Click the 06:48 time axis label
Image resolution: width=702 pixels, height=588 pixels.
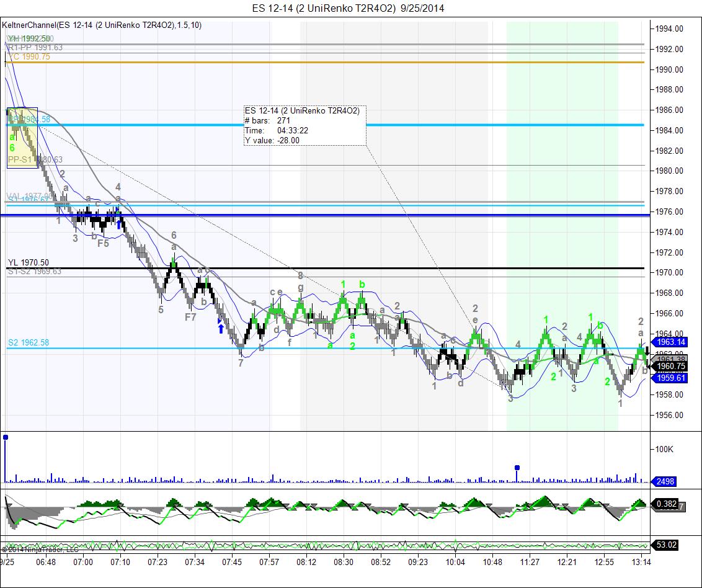pos(46,561)
